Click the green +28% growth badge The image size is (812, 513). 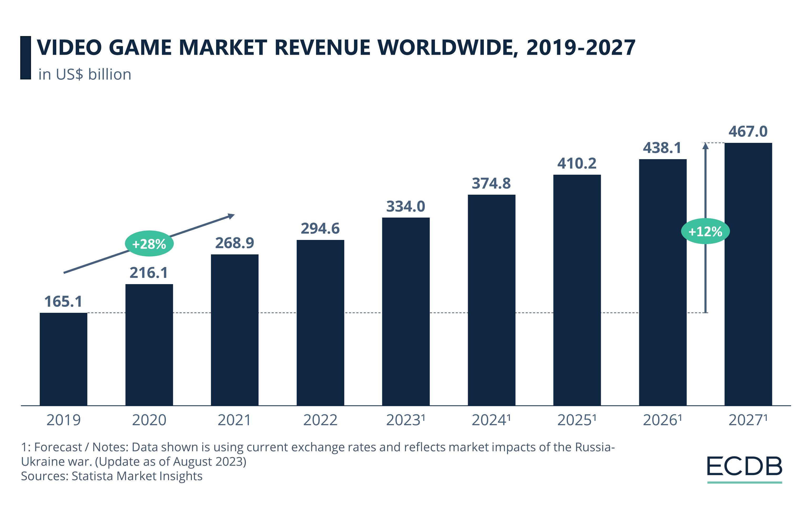pyautogui.click(x=149, y=244)
